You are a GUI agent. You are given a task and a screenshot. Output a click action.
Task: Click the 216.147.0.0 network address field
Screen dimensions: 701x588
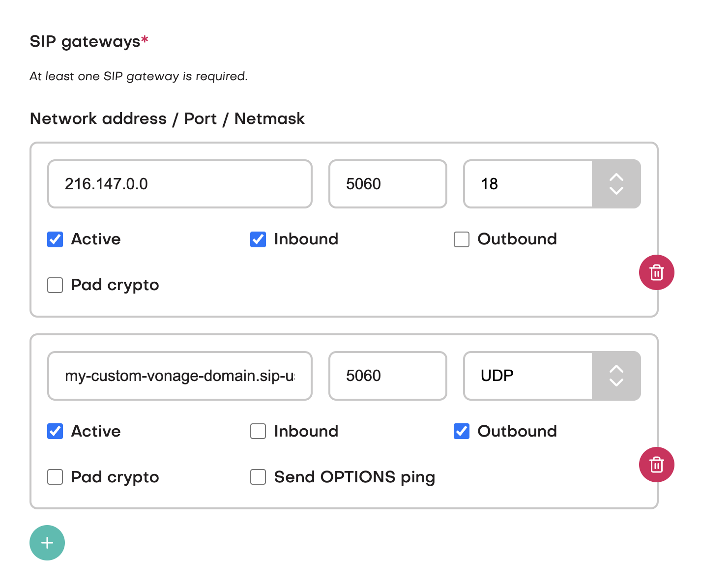coord(179,184)
